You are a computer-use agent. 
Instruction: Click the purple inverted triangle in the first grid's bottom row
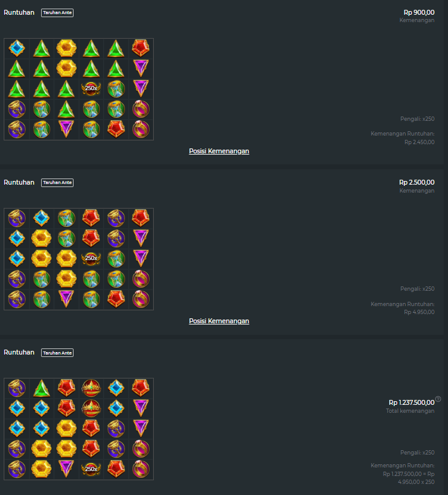click(66, 129)
